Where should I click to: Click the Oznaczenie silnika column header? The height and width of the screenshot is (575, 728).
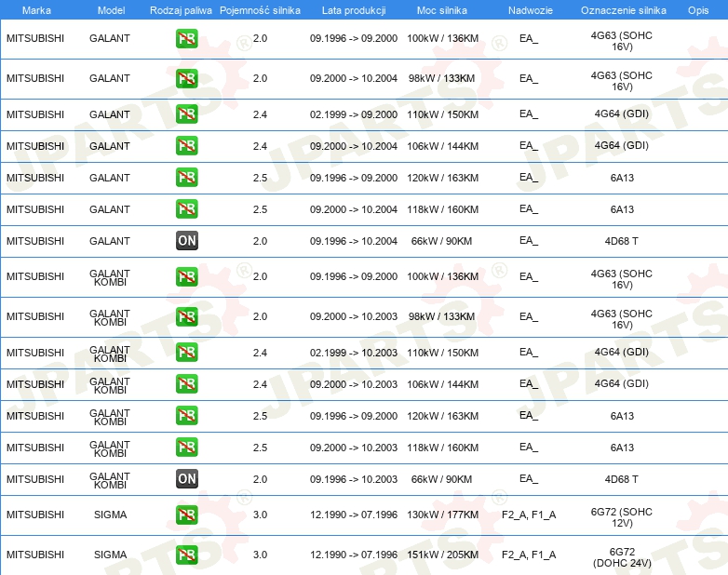[624, 10]
